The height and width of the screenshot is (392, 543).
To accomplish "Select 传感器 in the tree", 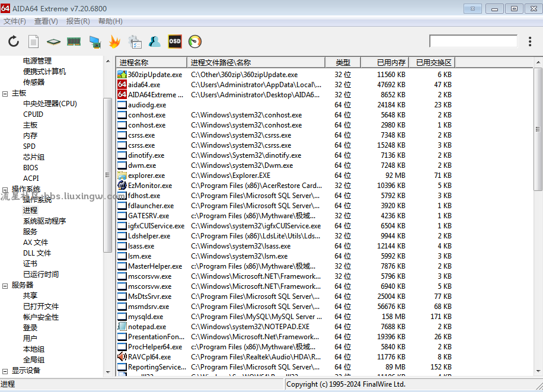I will point(34,82).
